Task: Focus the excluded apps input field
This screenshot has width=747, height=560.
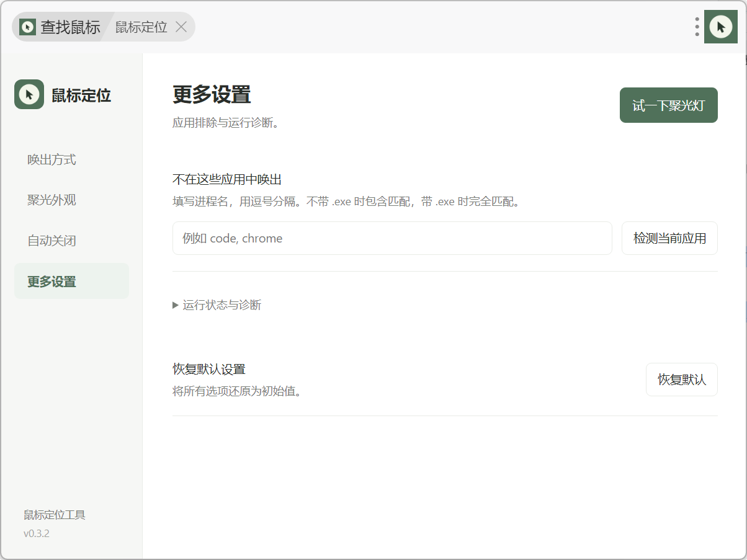Action: (x=392, y=238)
